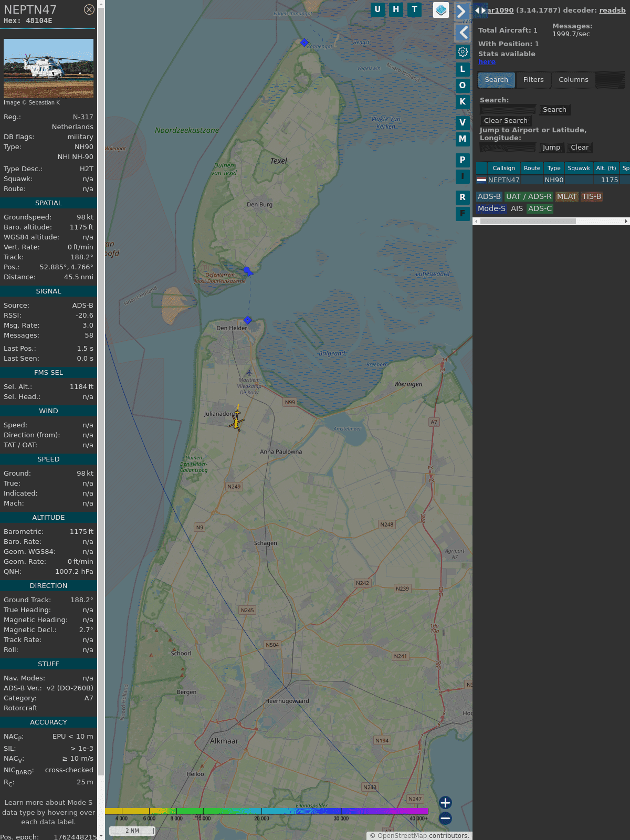Screen dimensions: 630x840
Task: Open the N-317 registration link
Action: tap(83, 117)
